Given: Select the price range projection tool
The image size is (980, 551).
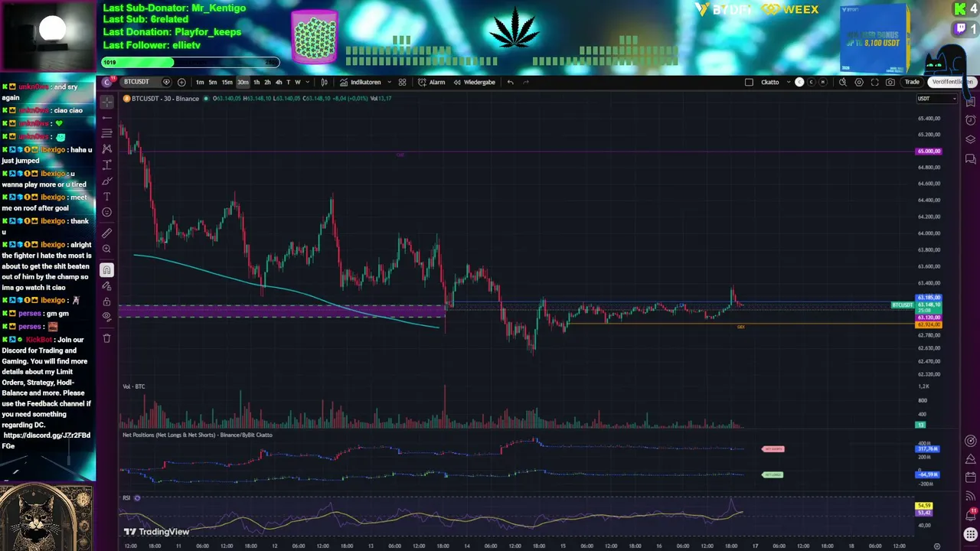Looking at the screenshot, I should coord(106,165).
